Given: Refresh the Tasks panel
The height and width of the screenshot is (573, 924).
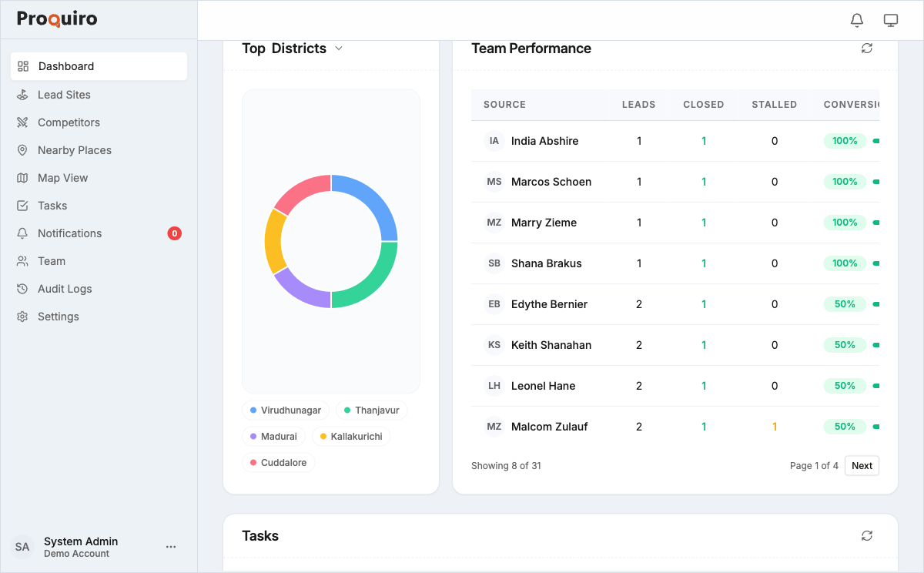Looking at the screenshot, I should [867, 535].
